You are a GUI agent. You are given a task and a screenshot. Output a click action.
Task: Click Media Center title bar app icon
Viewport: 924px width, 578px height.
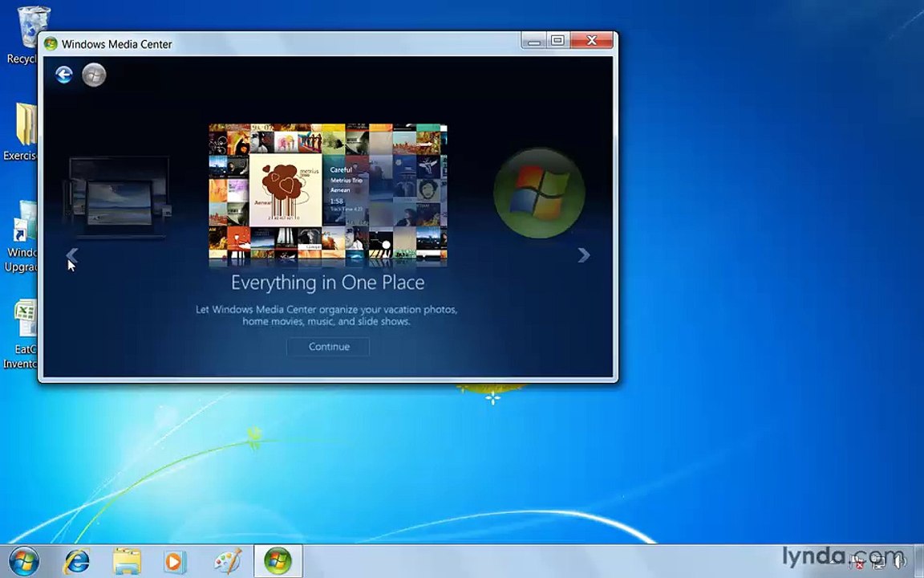click(51, 43)
